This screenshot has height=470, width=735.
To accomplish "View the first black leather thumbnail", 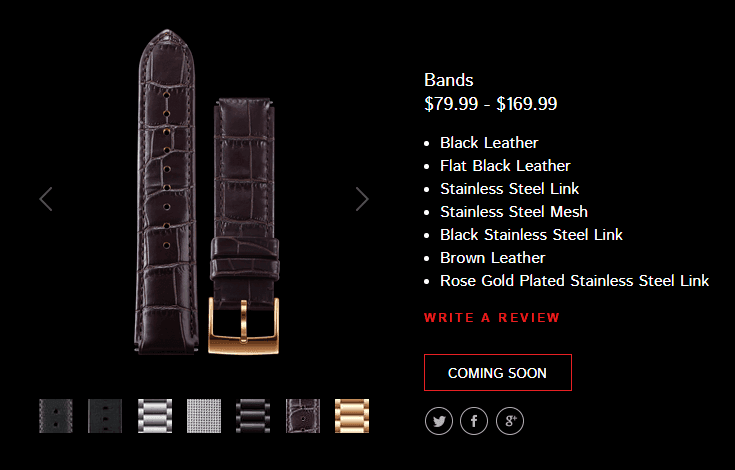I will click(56, 416).
